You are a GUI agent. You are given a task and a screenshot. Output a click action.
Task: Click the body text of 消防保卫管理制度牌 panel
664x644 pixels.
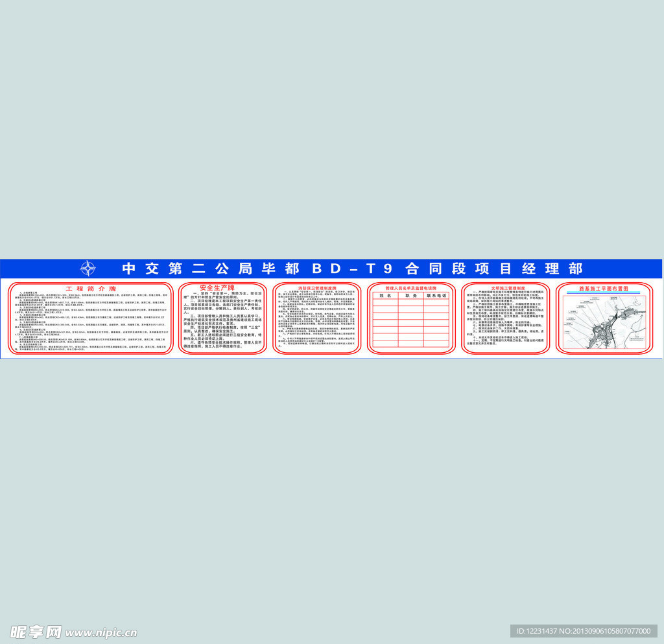(316, 318)
